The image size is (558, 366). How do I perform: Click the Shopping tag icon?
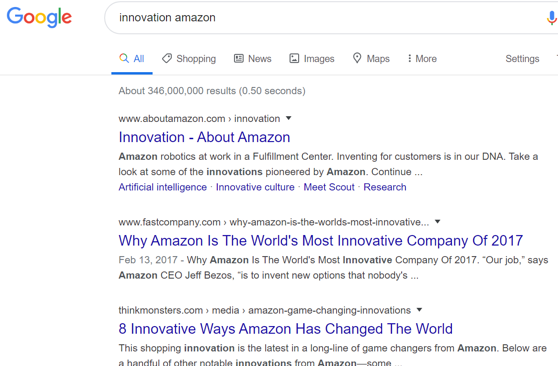coord(167,58)
